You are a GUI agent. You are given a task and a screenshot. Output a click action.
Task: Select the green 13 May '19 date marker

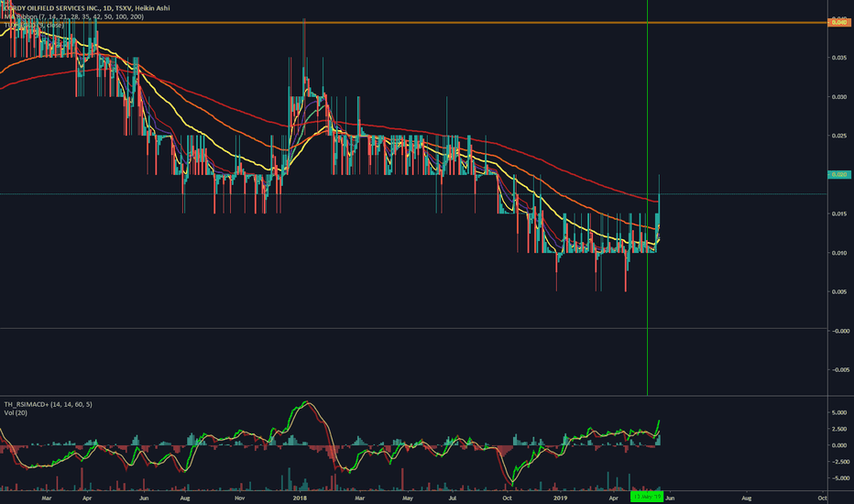tap(647, 497)
